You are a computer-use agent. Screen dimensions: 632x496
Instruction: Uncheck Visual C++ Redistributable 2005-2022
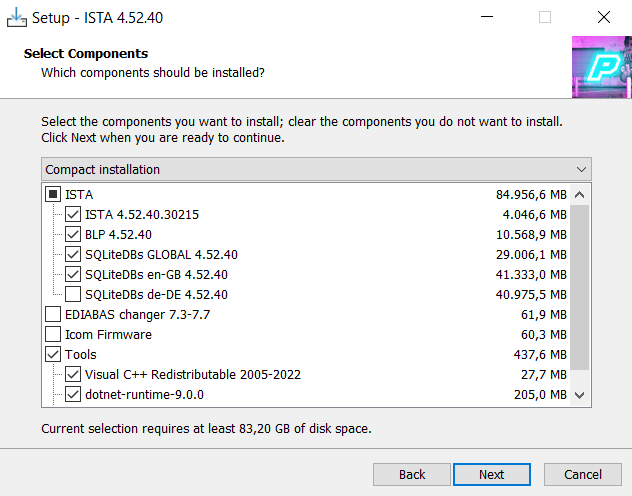(73, 374)
